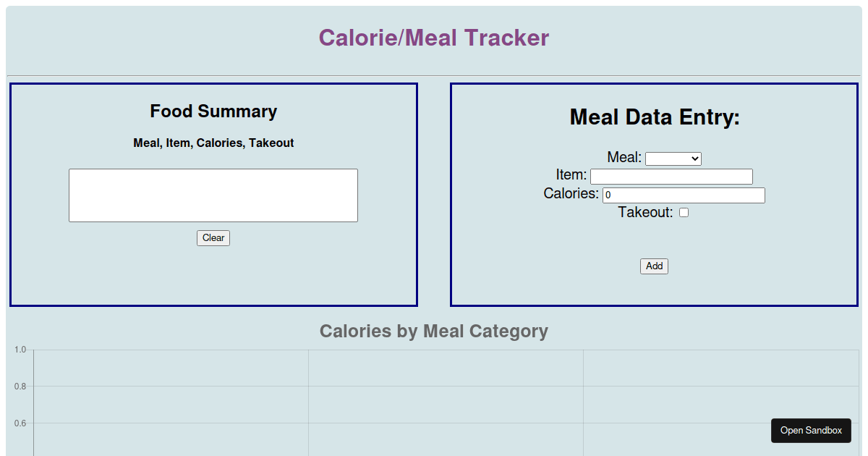
Task: Click the 1.0 y-axis label
Action: click(20, 350)
